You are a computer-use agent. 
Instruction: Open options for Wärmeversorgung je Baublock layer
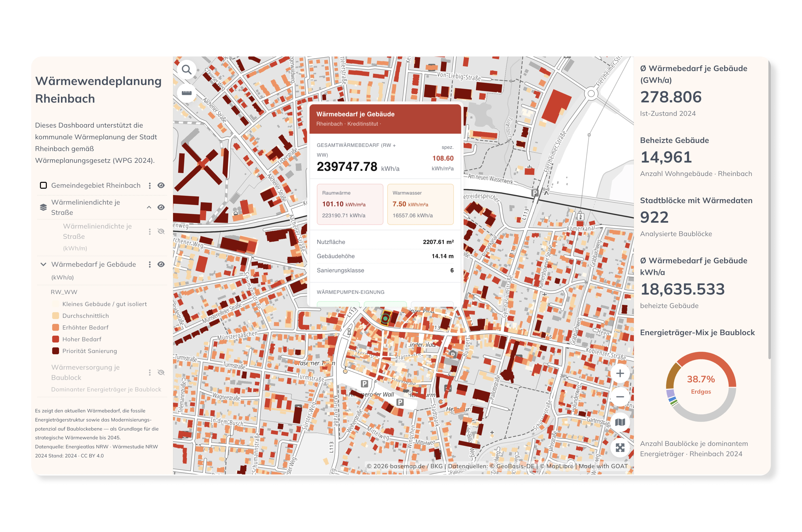click(150, 372)
